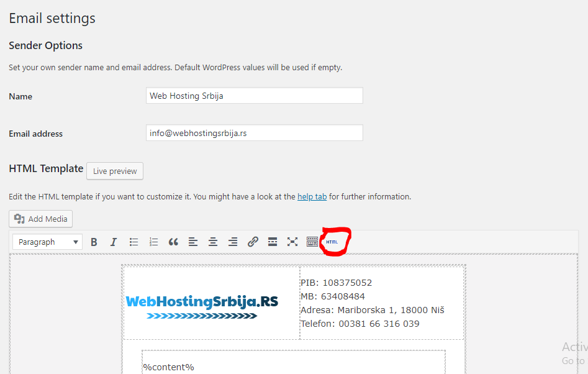Insert a bulleted list
588x374 pixels.
point(133,242)
